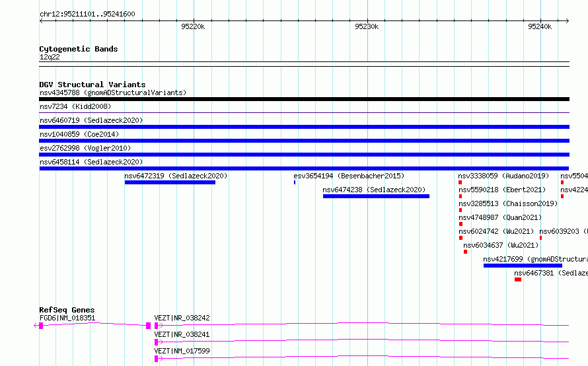Open variant nsv3285513 (Chaisson2019) label
This screenshot has width=588, height=366.
click(x=508, y=203)
